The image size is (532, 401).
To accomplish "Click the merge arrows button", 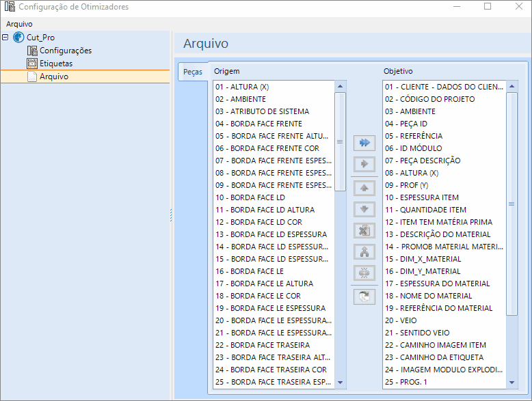I will 364,251.
